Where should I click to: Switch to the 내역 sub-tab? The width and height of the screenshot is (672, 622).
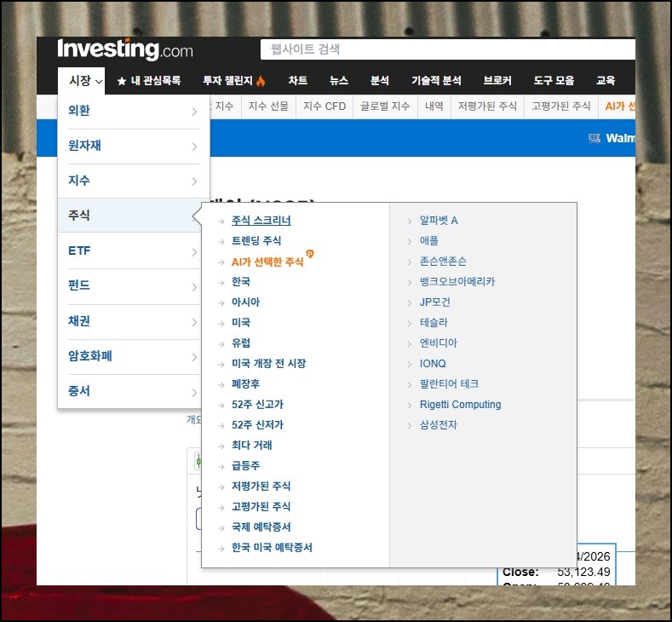(434, 107)
